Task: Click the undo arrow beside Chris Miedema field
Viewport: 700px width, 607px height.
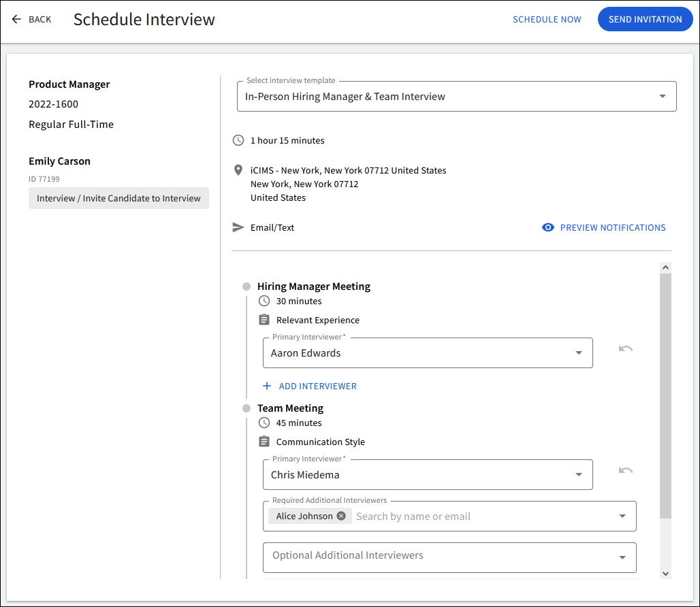Action: tap(625, 470)
